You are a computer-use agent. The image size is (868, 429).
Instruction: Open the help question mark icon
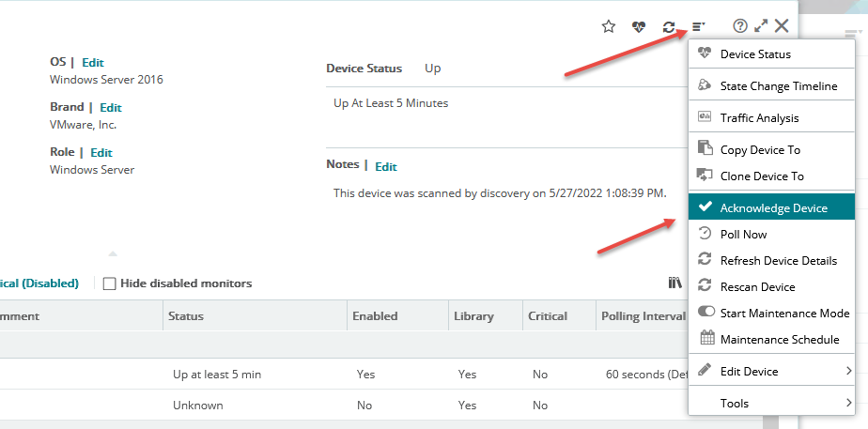[x=740, y=25]
